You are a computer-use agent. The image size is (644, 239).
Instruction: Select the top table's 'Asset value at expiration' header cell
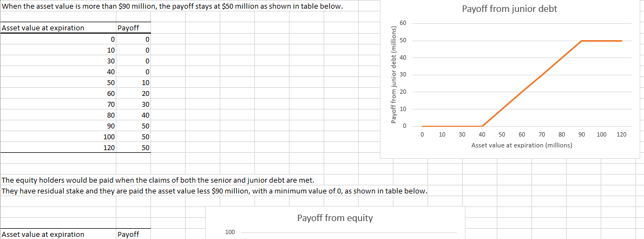point(43,28)
